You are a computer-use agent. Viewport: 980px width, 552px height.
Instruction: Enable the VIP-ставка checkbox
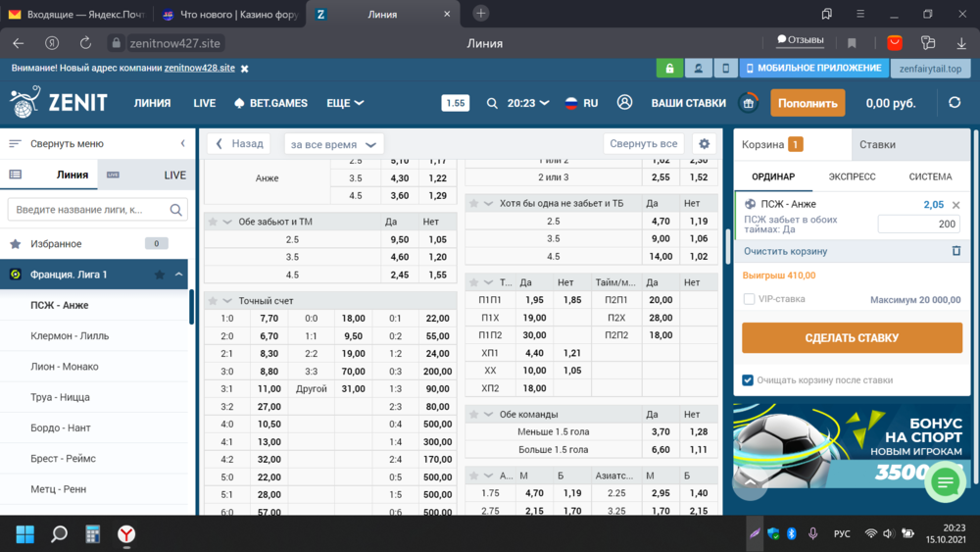pyautogui.click(x=749, y=299)
